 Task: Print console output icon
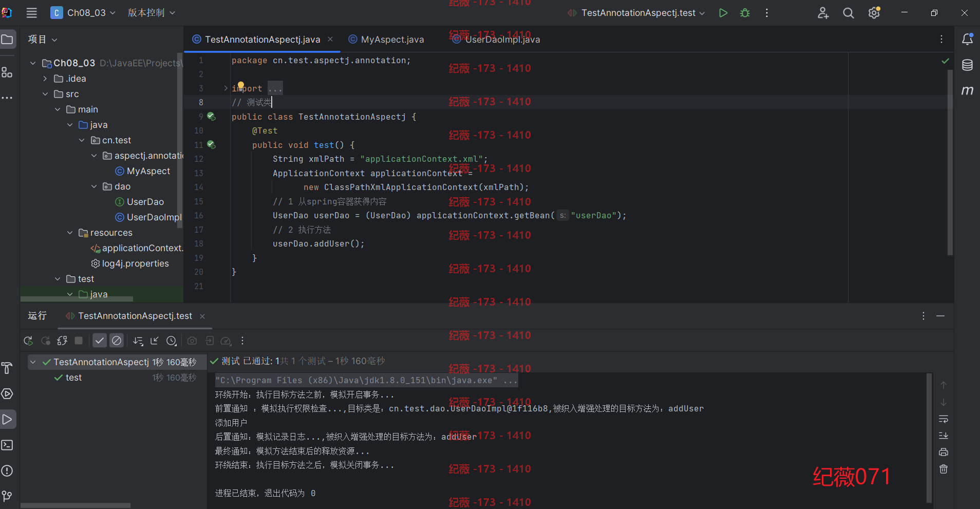tap(944, 453)
